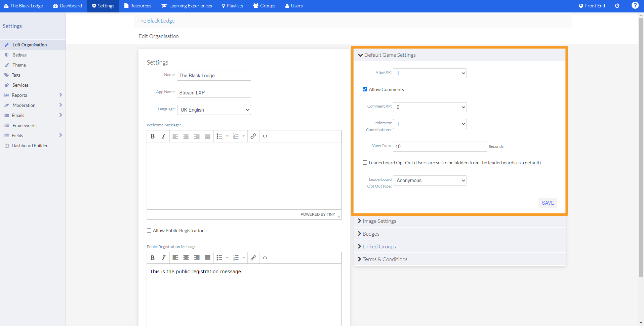Click the justify icon in Welcome Message toolbar

click(x=207, y=136)
